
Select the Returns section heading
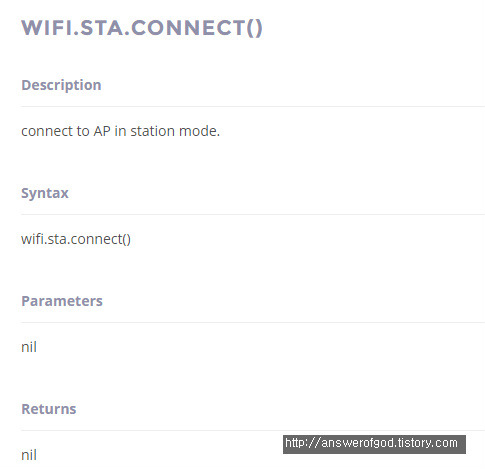[x=49, y=409]
